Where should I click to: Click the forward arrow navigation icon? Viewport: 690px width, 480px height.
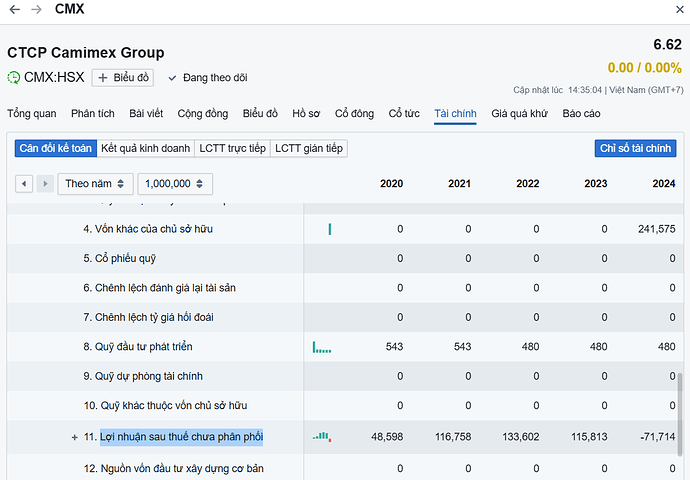click(37, 9)
